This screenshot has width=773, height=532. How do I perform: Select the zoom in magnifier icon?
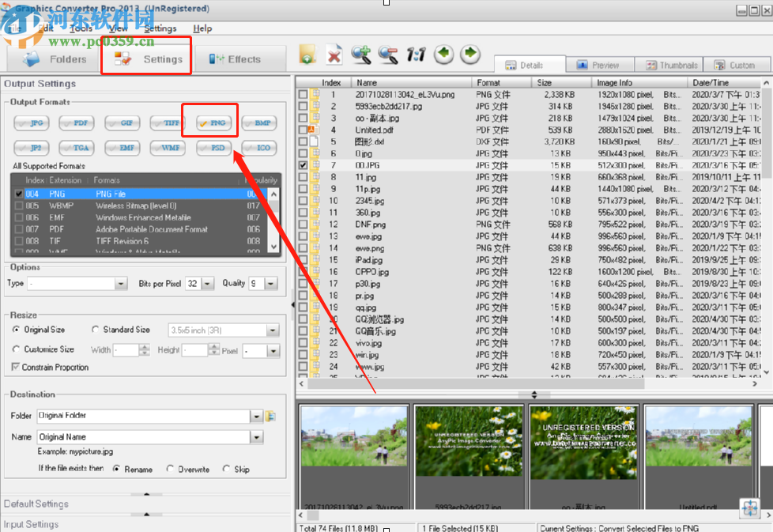tap(361, 54)
